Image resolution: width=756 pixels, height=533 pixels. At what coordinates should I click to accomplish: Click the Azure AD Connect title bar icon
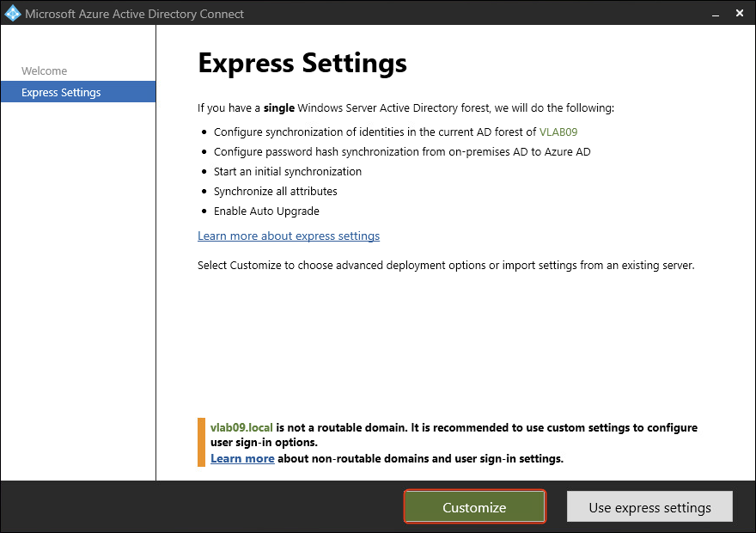click(x=12, y=14)
